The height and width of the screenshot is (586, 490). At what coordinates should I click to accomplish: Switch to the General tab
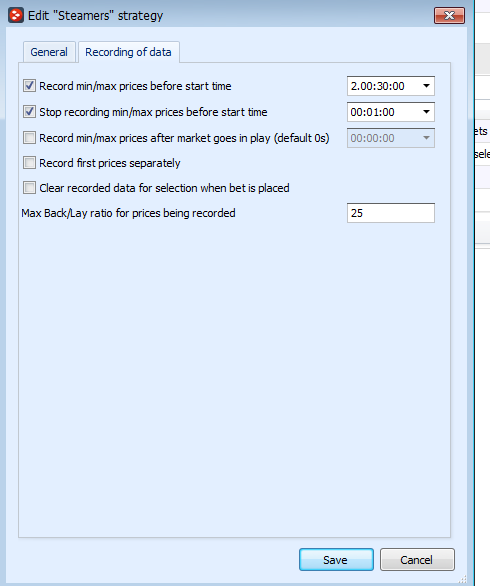[49, 52]
